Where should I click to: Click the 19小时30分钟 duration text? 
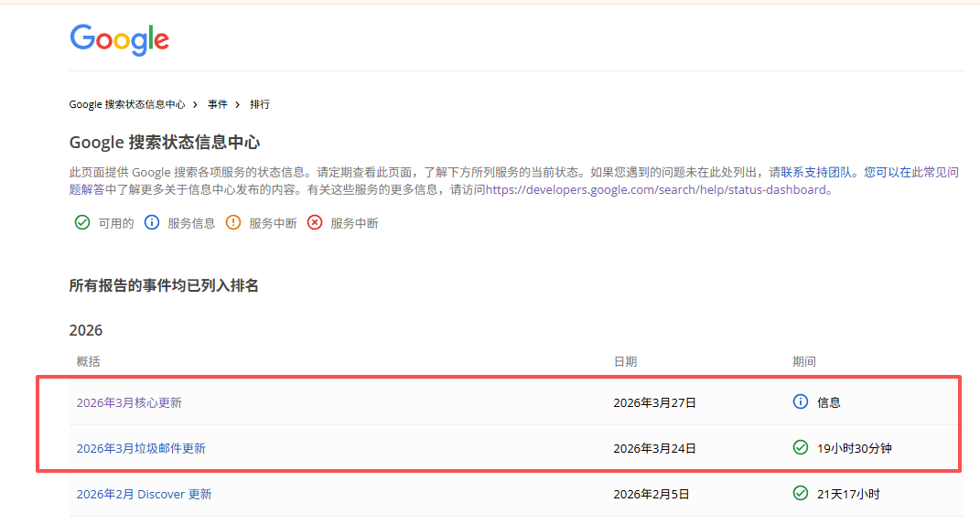pos(855,448)
